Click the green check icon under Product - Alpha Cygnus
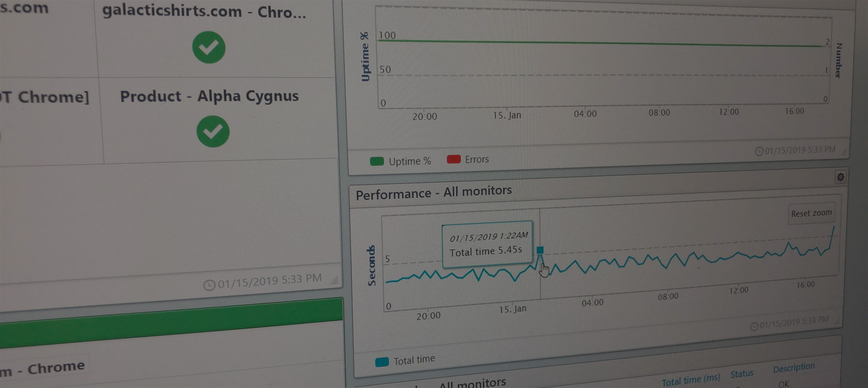Image resolution: width=868 pixels, height=388 pixels. click(213, 131)
